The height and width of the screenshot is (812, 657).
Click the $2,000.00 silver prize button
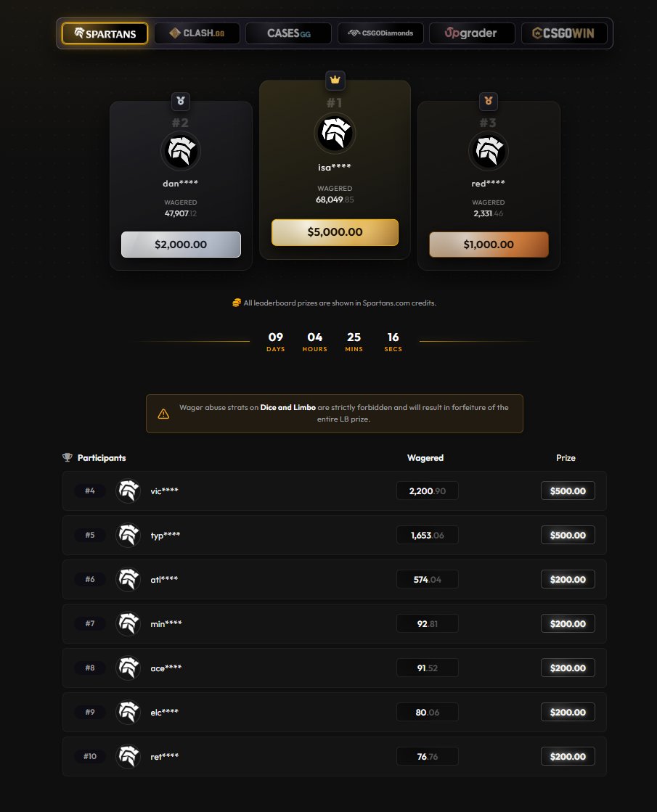click(181, 245)
